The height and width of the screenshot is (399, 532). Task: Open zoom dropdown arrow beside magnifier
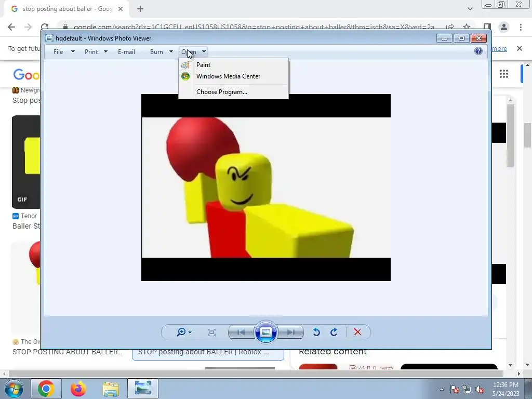[190, 332]
